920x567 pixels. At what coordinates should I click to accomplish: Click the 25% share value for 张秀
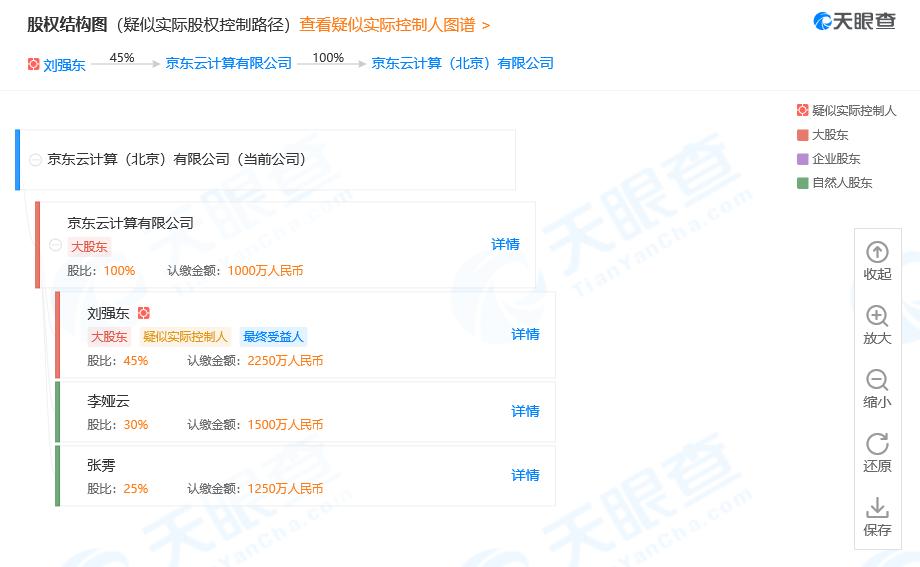[136, 489]
